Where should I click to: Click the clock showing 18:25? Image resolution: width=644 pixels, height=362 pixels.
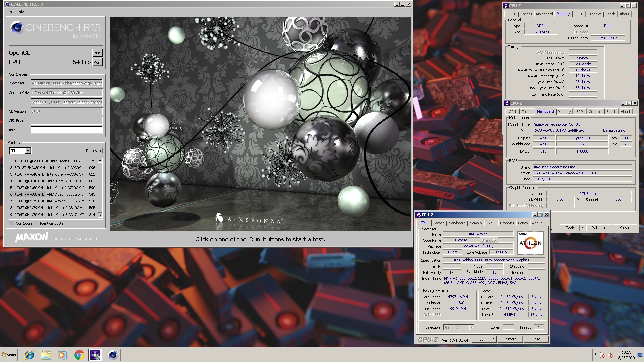click(x=626, y=352)
